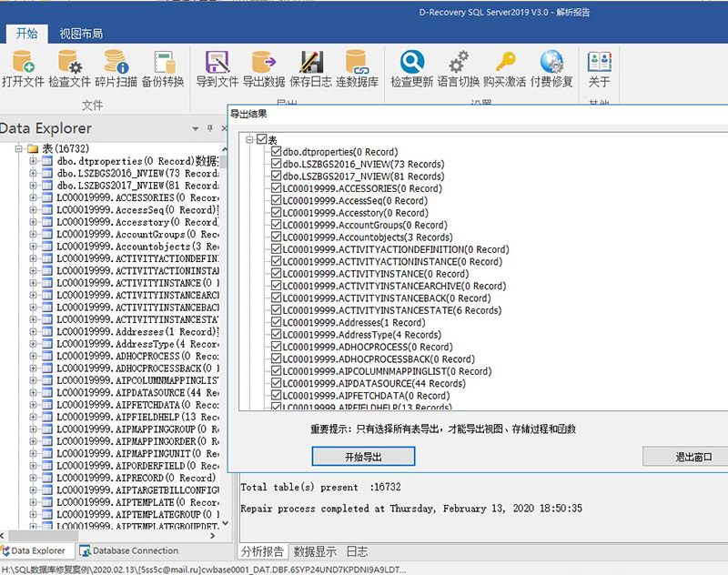This screenshot has width=728, height=575.
Task: Select the table icon for LC00019999.AIPFIELDHELP
Action: click(x=47, y=417)
